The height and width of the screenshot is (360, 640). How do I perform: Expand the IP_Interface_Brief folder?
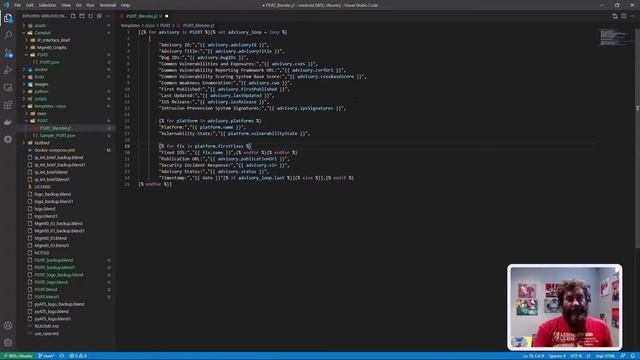pos(53,40)
